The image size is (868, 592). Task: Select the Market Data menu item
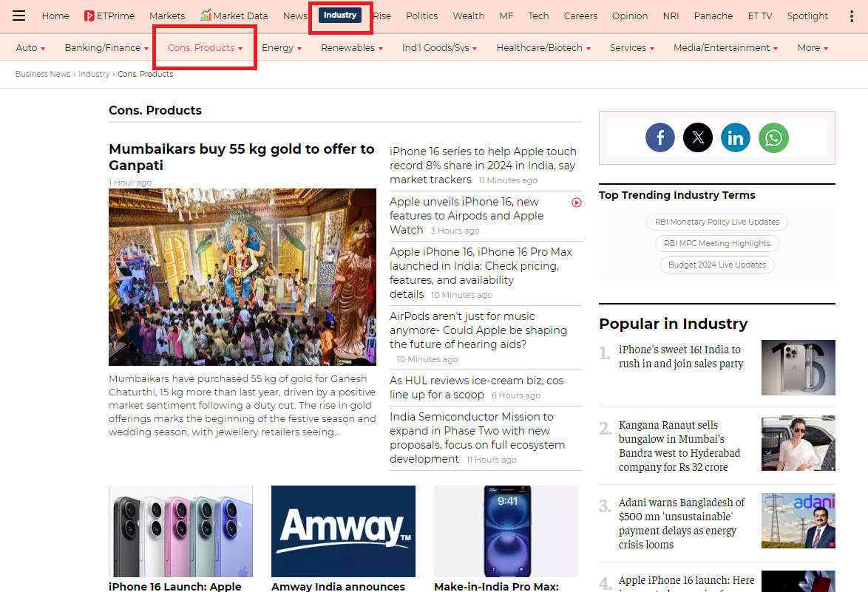[234, 16]
